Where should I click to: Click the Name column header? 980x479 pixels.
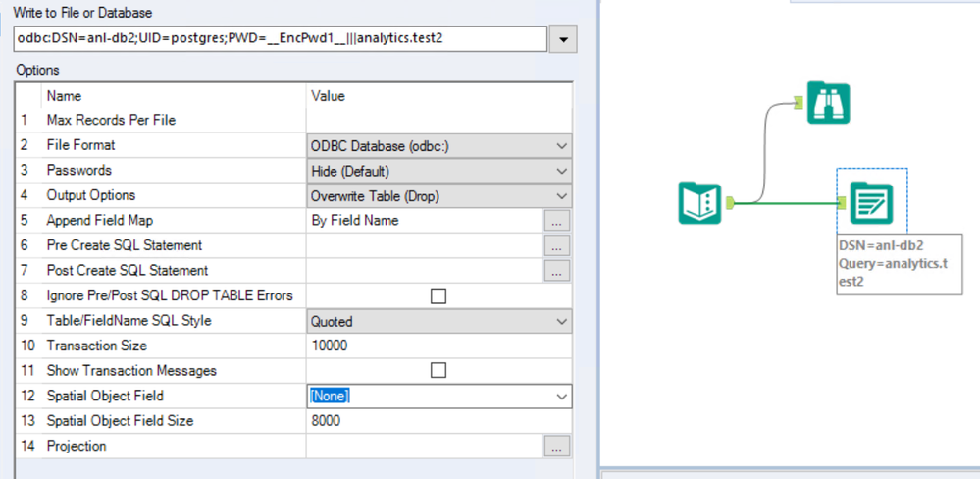(x=64, y=96)
